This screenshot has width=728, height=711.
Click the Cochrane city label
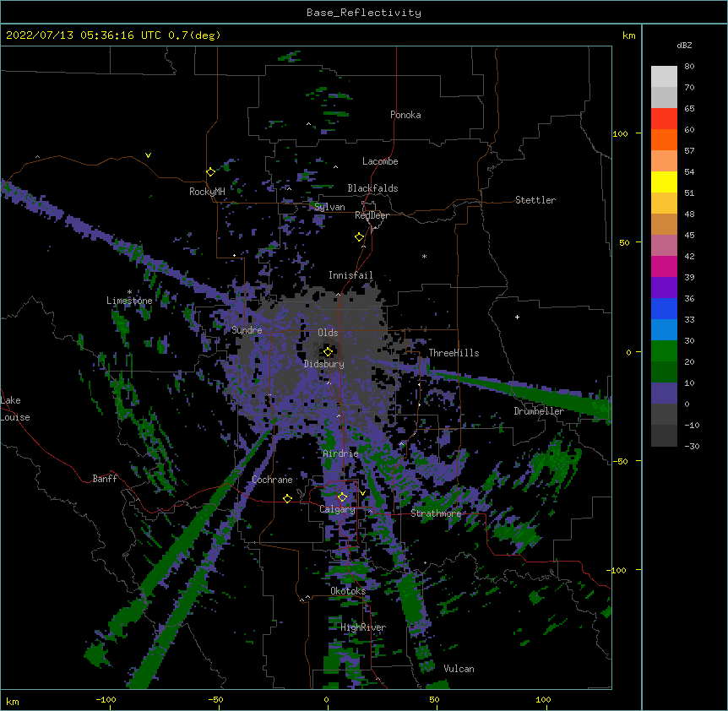pyautogui.click(x=272, y=480)
